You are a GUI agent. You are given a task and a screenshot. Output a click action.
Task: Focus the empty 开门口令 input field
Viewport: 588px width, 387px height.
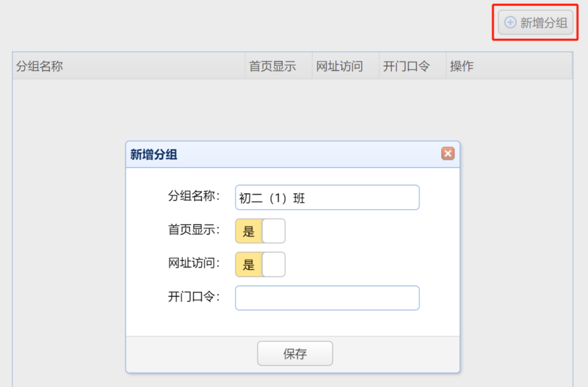pos(327,298)
